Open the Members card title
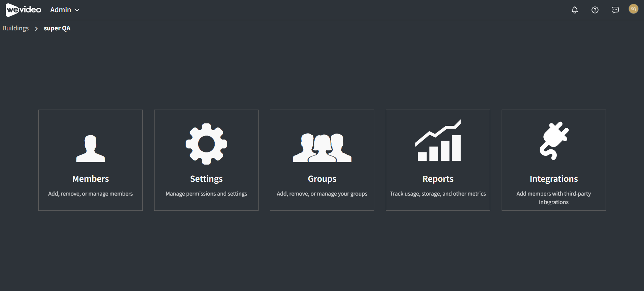This screenshot has height=291, width=644. coord(91,179)
